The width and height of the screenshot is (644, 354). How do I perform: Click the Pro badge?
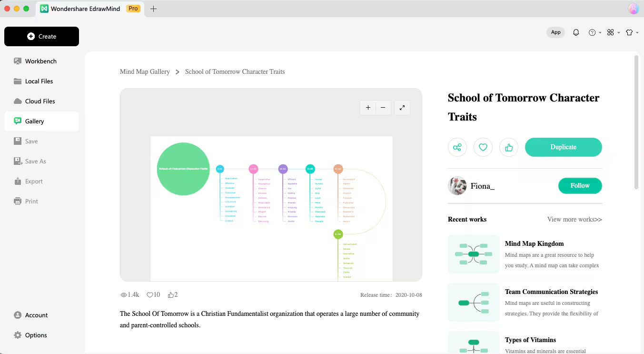pos(133,9)
